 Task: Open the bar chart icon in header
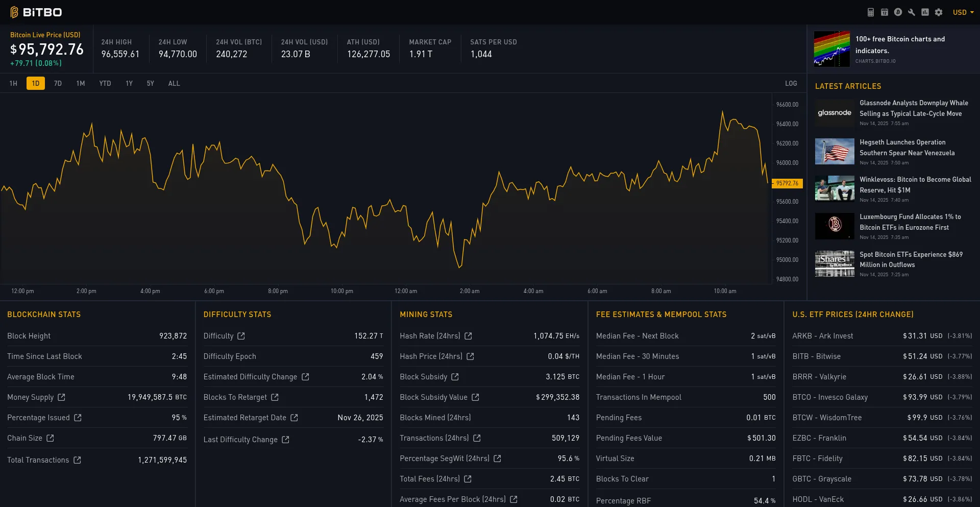(x=925, y=12)
